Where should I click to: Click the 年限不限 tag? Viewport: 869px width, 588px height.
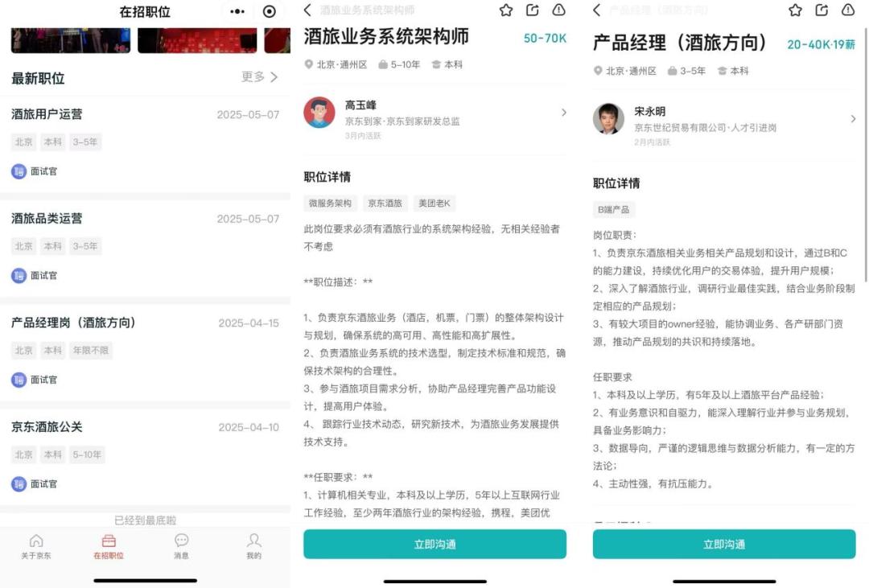pos(91,350)
